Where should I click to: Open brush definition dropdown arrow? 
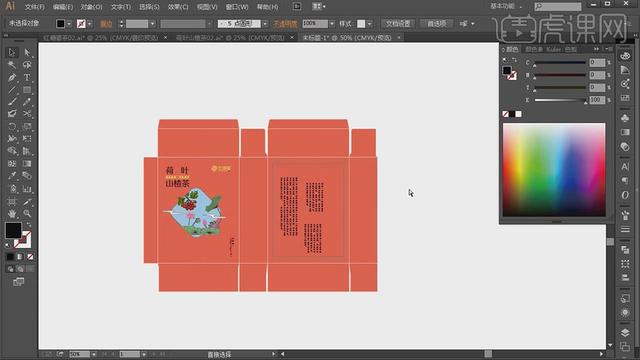[x=265, y=24]
